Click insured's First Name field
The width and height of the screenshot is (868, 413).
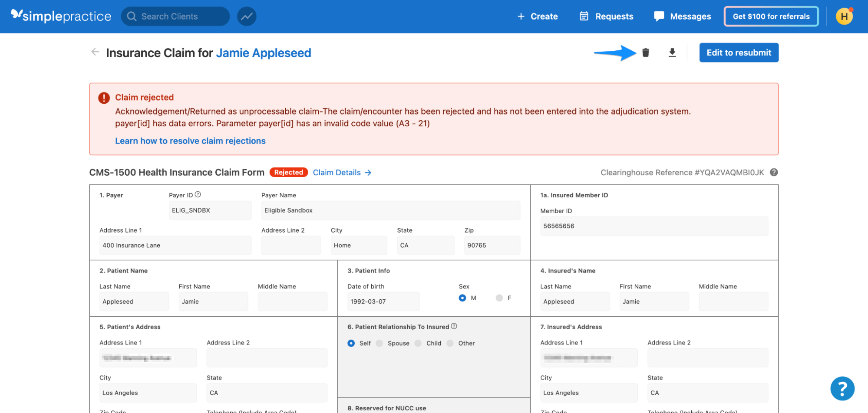pyautogui.click(x=654, y=302)
